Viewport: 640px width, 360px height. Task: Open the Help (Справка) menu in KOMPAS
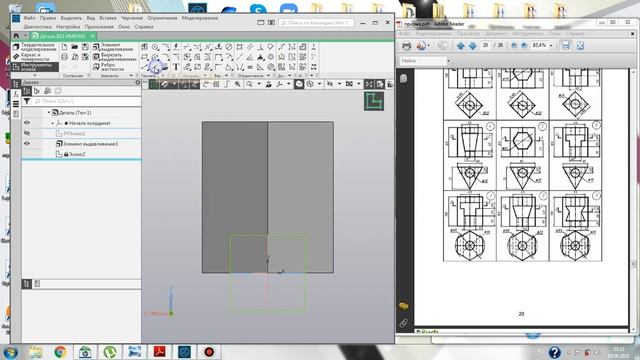[144, 27]
